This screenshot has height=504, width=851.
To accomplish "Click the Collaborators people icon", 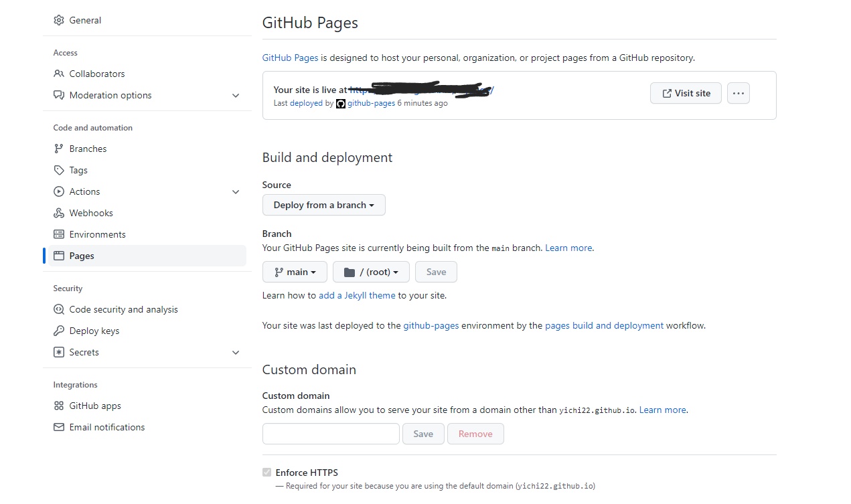I will pyautogui.click(x=59, y=74).
